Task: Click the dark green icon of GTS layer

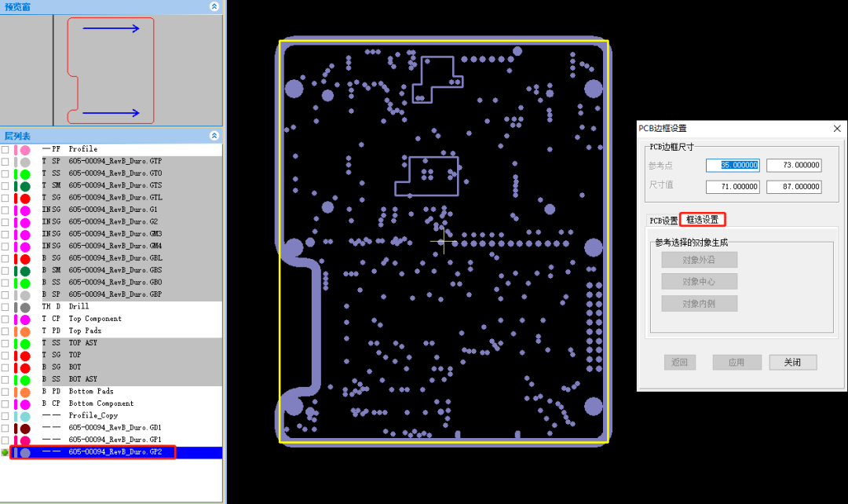Action: tap(25, 186)
